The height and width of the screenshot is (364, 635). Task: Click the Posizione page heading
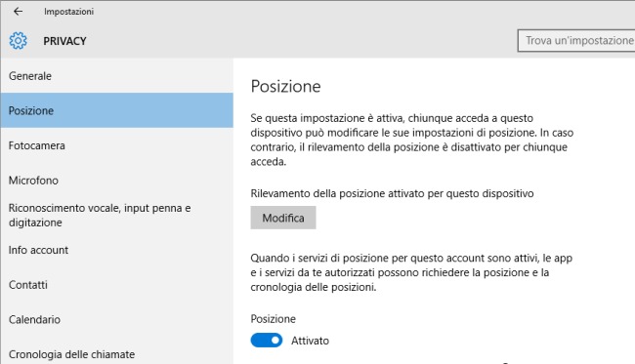(x=285, y=86)
